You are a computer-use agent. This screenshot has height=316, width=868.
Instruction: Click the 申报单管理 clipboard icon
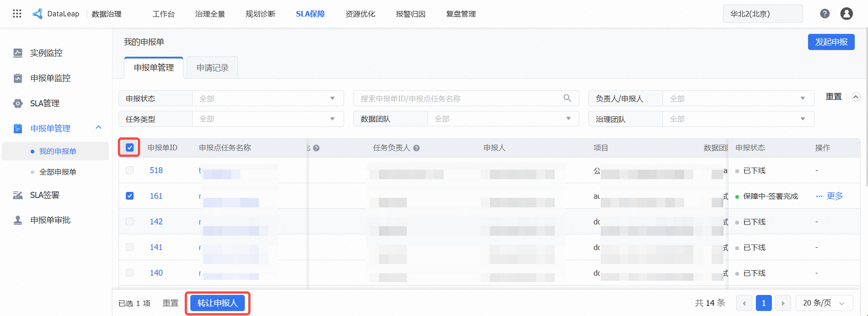[18, 128]
